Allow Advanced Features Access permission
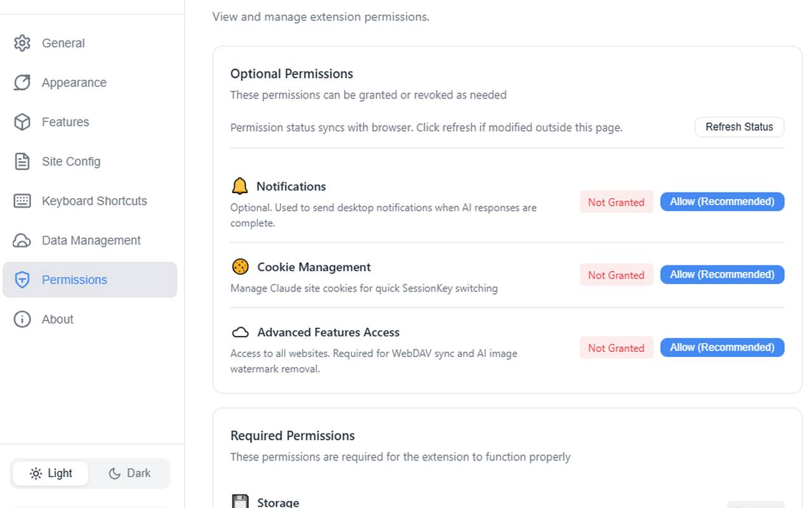812x508 pixels. [x=722, y=348]
